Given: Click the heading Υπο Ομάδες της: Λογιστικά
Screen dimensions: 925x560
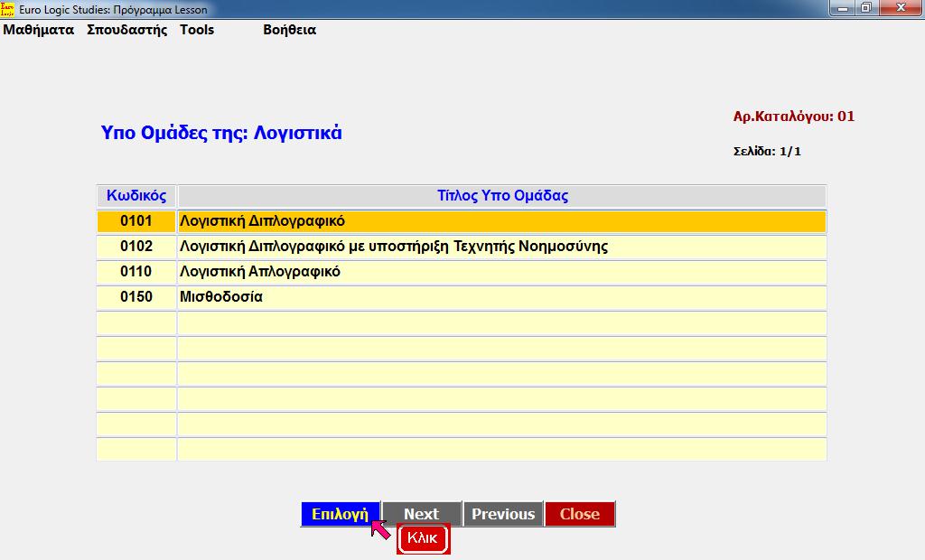Looking at the screenshot, I should click(x=222, y=132).
